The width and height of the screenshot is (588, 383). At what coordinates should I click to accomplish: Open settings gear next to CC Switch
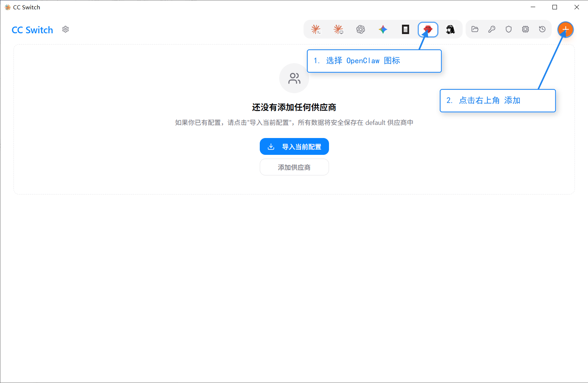65,29
